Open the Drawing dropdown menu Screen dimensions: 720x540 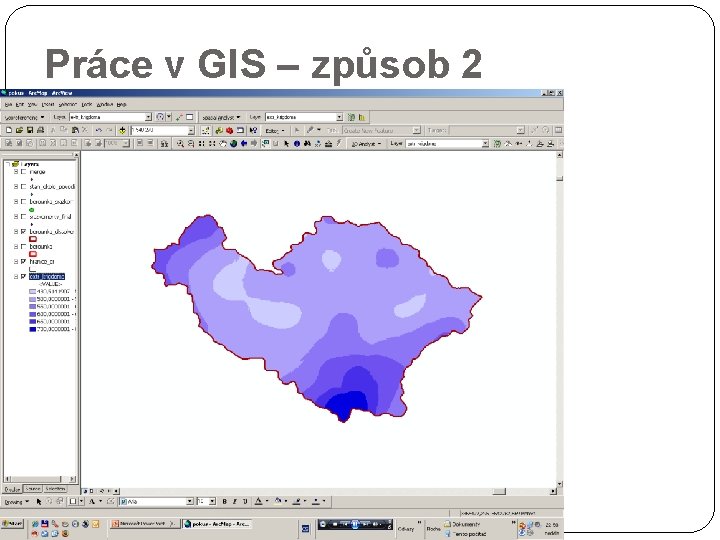pos(17,502)
